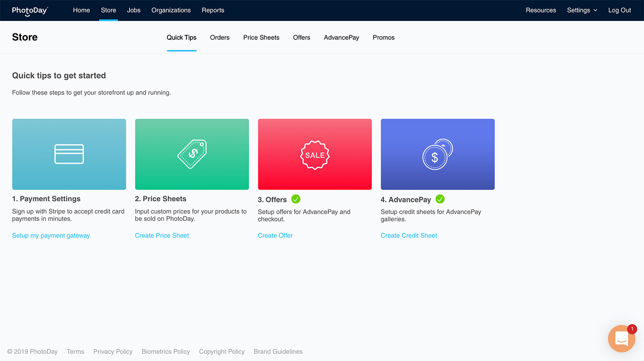Click the Quick tips to get started heading
Viewport: 644px width, 361px height.
[59, 76]
